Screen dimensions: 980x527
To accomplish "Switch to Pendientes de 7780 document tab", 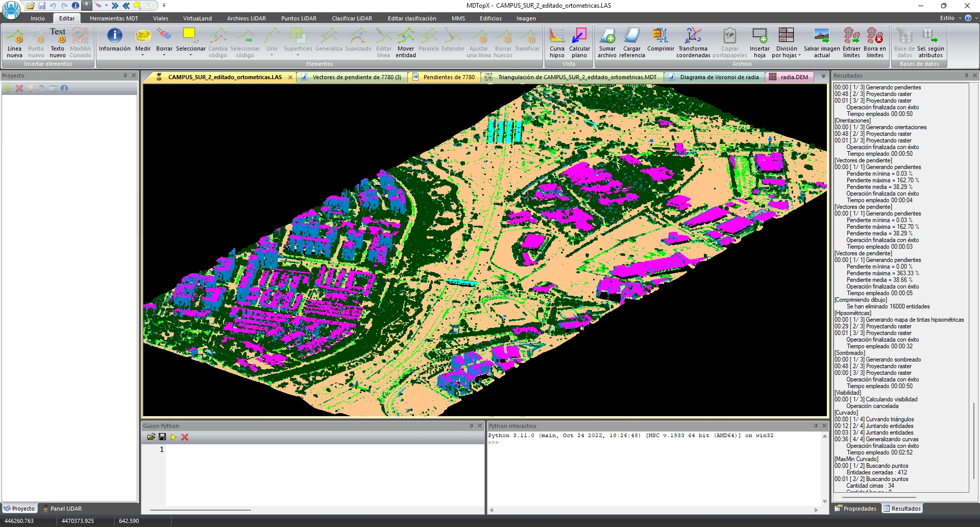I will [x=444, y=77].
